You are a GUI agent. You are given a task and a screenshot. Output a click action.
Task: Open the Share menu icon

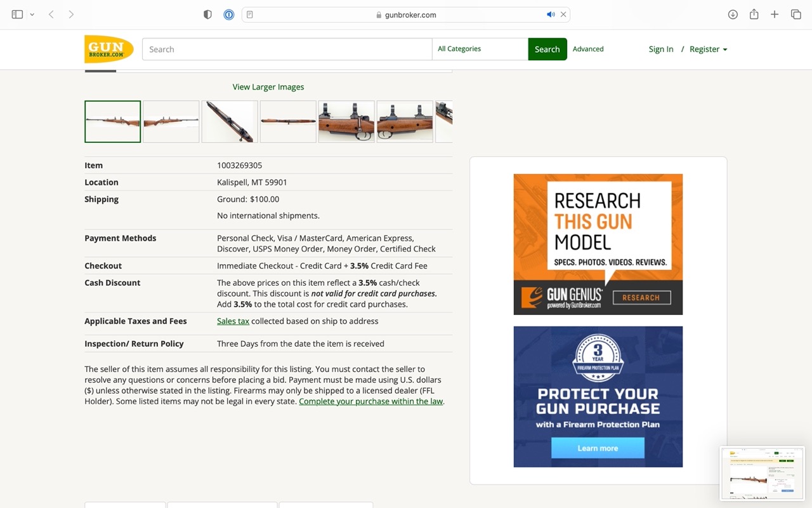point(754,14)
